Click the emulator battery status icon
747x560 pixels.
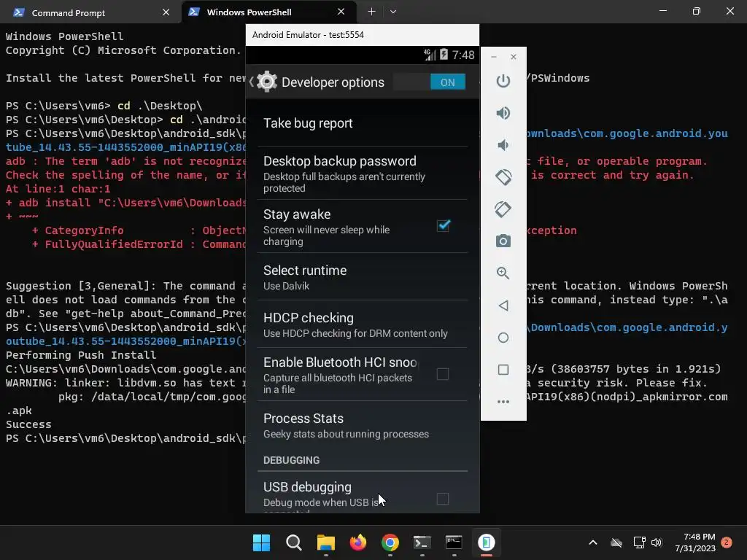tap(444, 55)
